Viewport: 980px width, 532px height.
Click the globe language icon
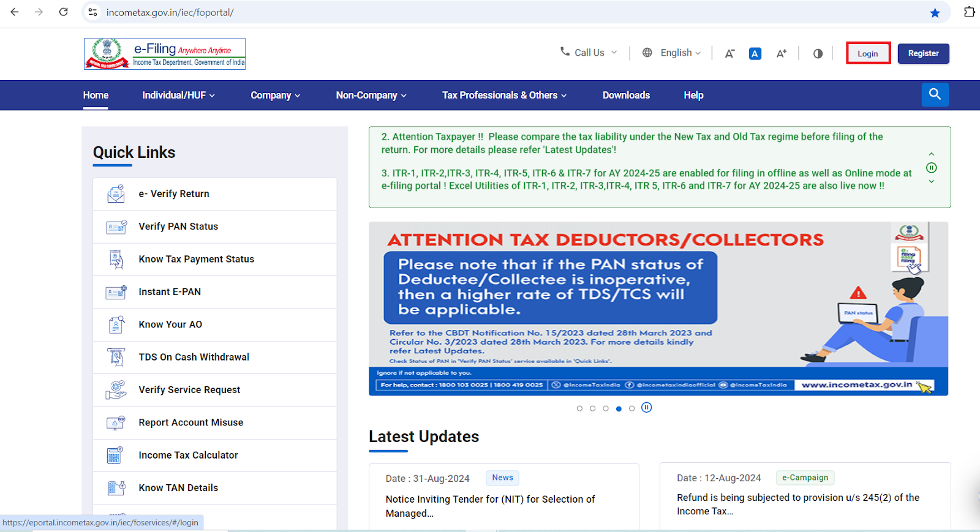click(x=647, y=53)
